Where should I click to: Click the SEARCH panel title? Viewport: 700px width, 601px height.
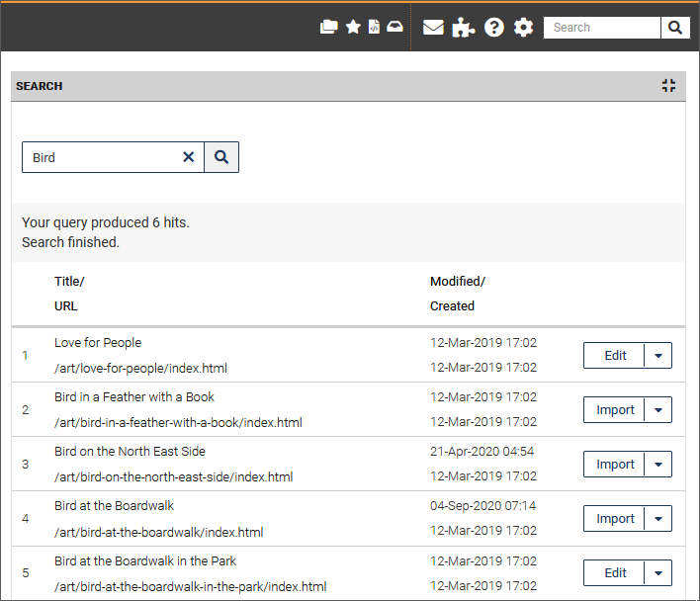[40, 86]
